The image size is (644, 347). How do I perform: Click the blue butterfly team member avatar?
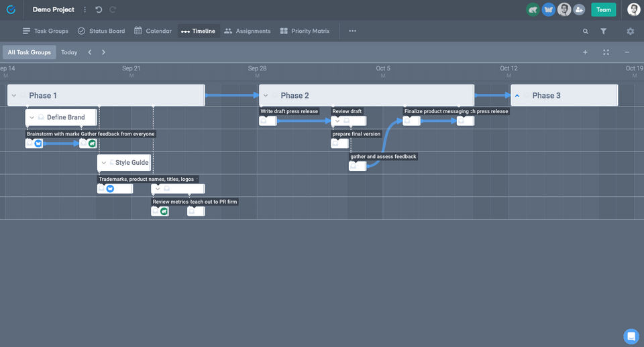pyautogui.click(x=548, y=9)
